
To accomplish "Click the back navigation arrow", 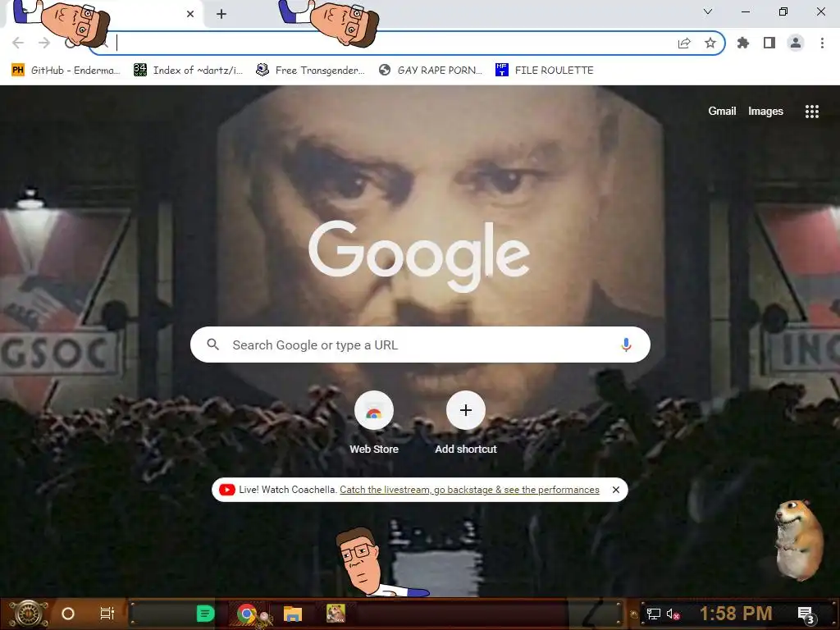I will (x=18, y=43).
